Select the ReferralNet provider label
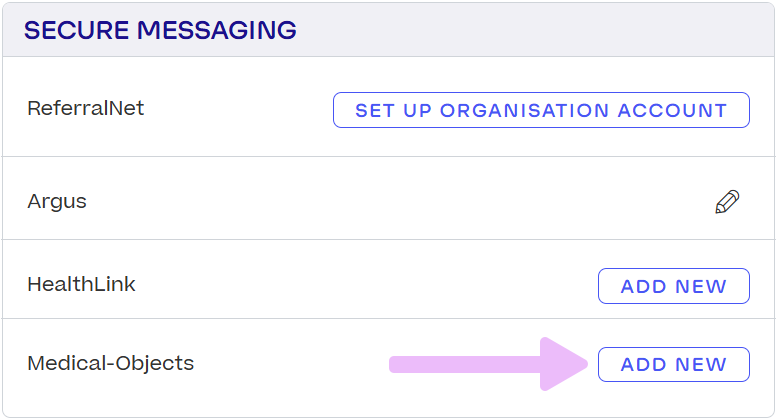Image resolution: width=778 pixels, height=420 pixels. pos(85,108)
